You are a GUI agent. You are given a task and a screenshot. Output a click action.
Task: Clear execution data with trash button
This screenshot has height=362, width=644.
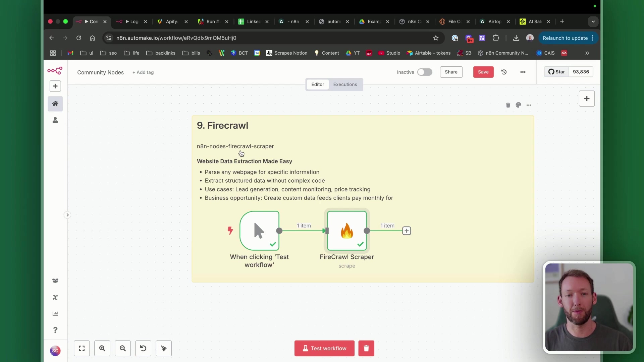tap(366, 348)
